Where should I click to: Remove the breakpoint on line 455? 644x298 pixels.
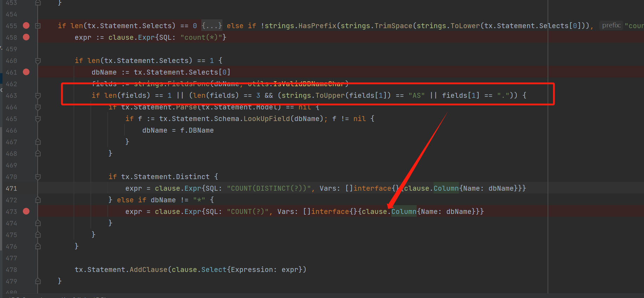26,26
